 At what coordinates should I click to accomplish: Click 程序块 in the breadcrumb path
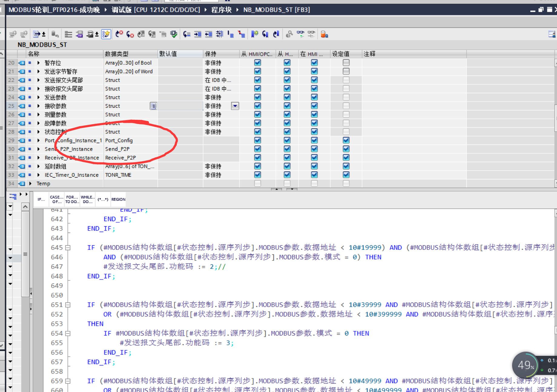point(221,10)
